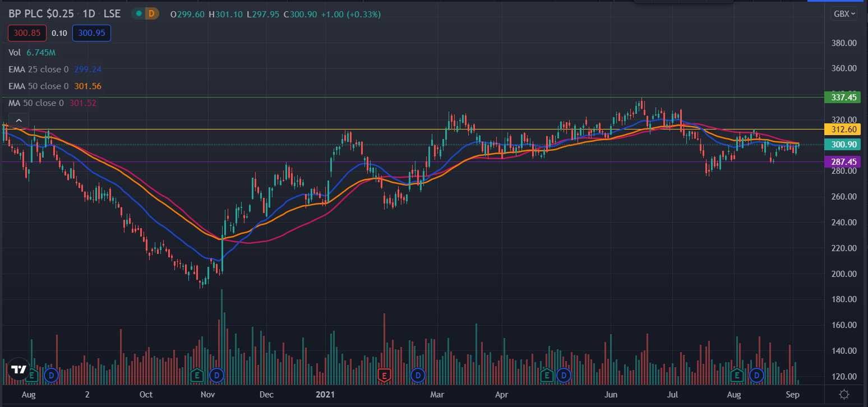Click the 200.00 price axis label

coord(844,274)
